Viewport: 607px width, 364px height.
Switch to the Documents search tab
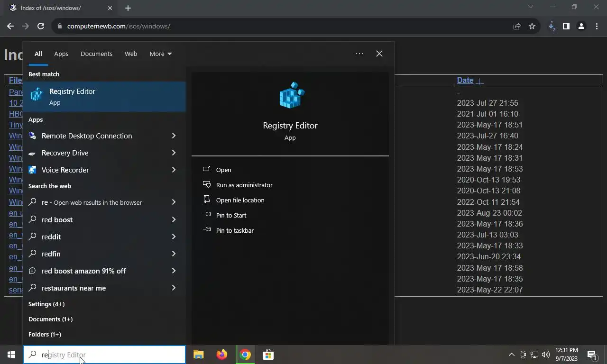96,54
